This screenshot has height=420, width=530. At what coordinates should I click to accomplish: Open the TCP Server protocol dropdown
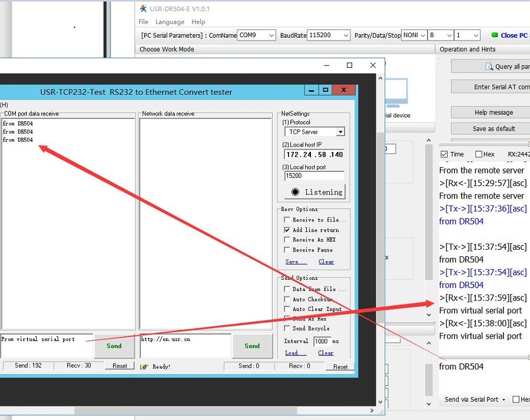[340, 132]
